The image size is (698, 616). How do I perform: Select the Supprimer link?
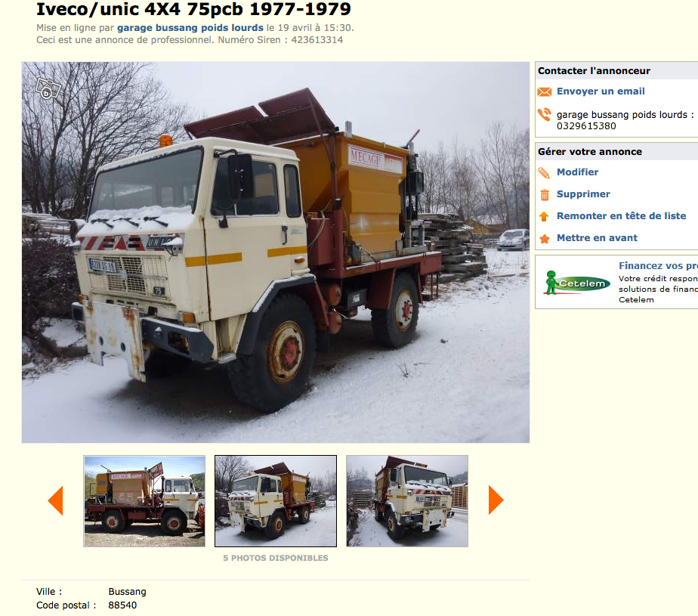coord(583,194)
